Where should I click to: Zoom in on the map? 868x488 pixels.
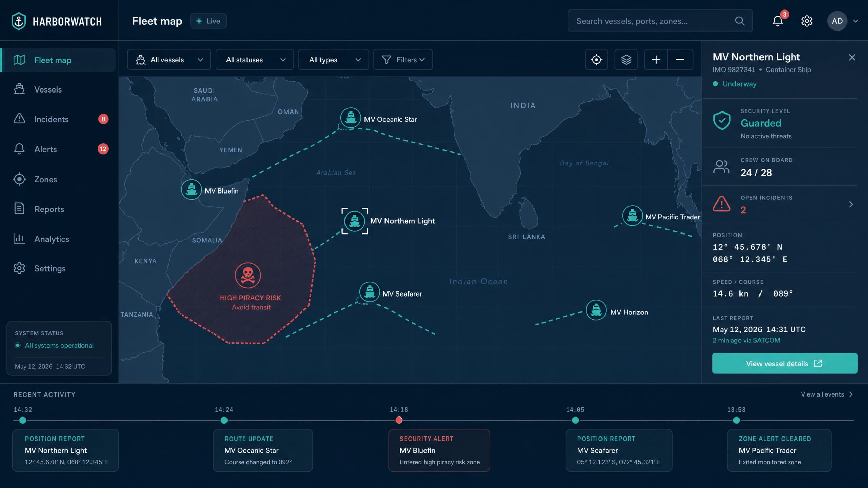pyautogui.click(x=656, y=60)
